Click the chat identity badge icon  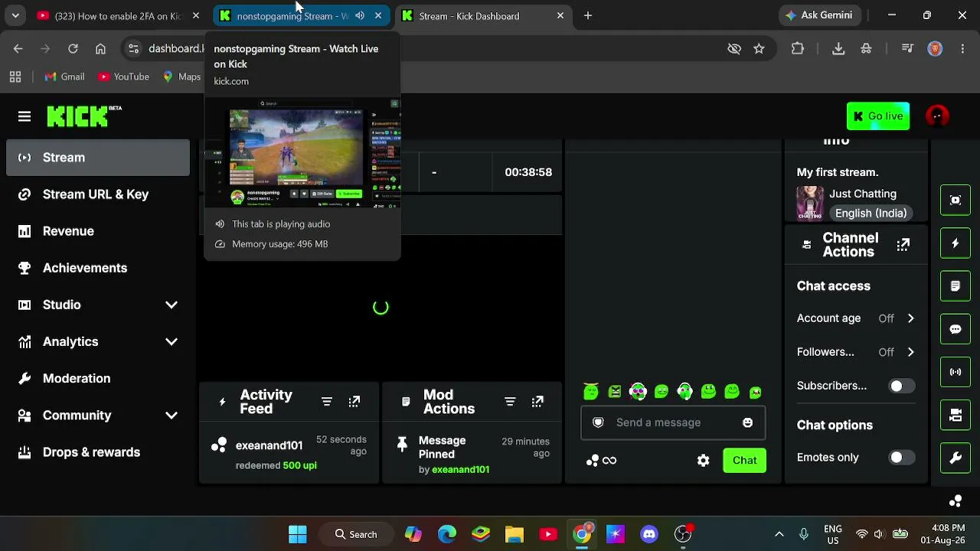[599, 422]
